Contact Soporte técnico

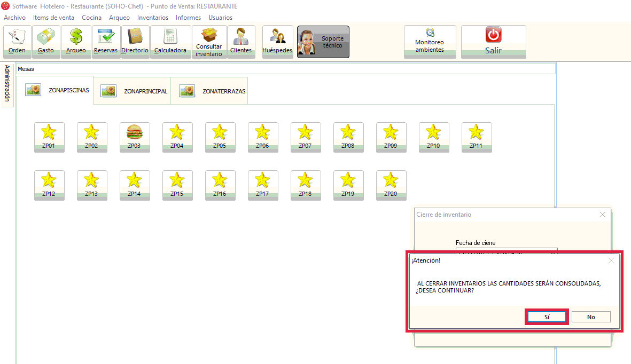pos(323,42)
